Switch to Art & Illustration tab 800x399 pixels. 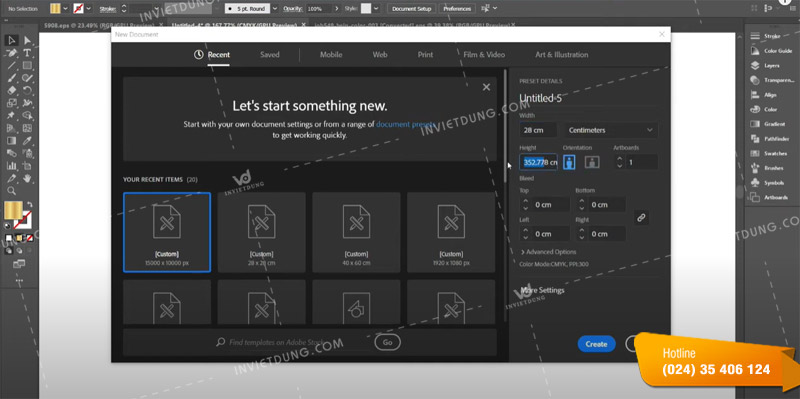[x=562, y=55]
